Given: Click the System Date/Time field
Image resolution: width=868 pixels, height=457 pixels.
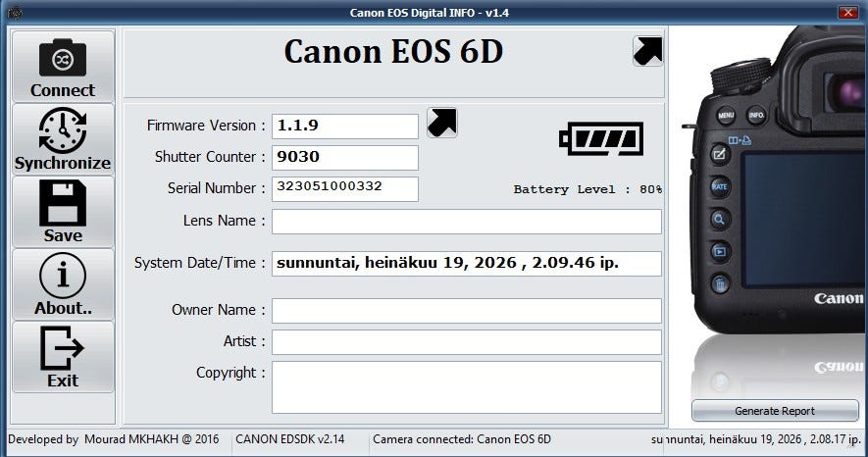Looking at the screenshot, I should click(x=467, y=264).
